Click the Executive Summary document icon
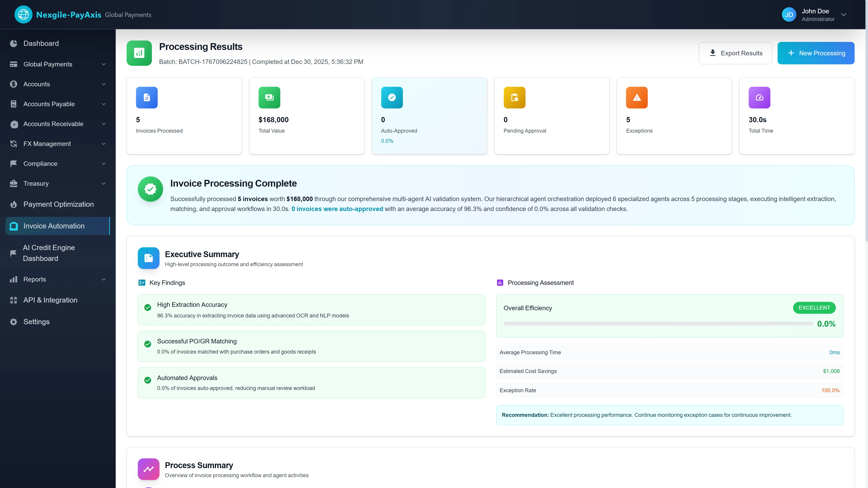The height and width of the screenshot is (488, 868). [x=148, y=258]
